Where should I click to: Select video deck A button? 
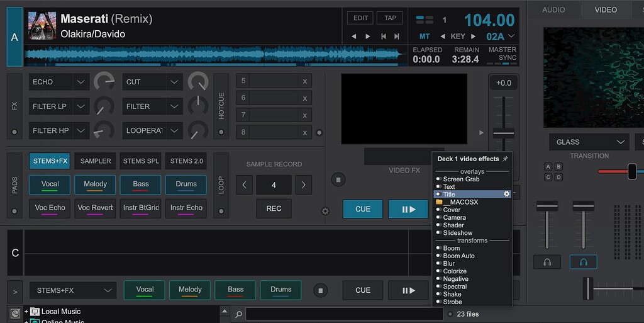tap(548, 167)
